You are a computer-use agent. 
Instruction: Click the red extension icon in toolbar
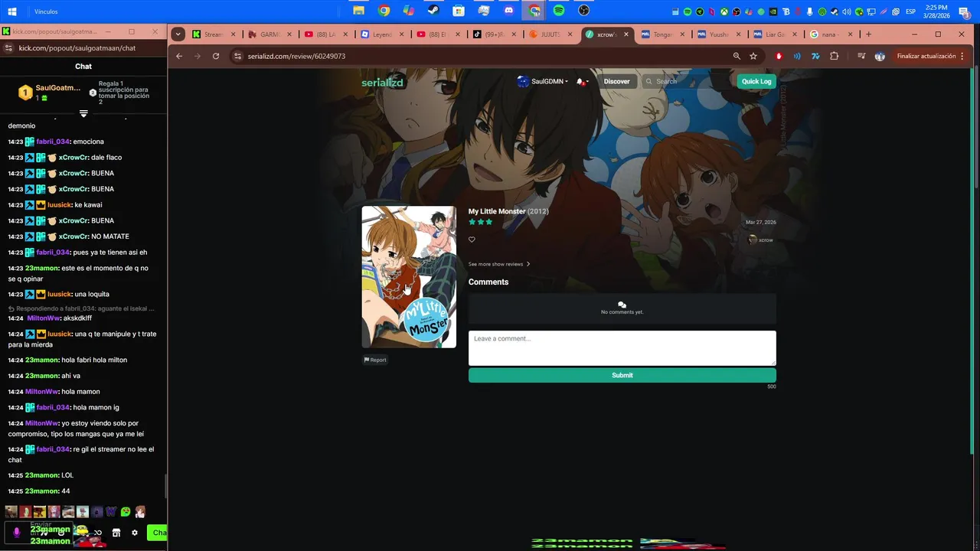click(779, 56)
